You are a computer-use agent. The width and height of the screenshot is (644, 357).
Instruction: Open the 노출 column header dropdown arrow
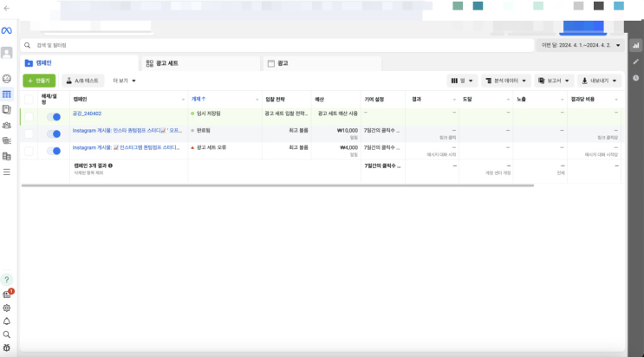pos(563,100)
